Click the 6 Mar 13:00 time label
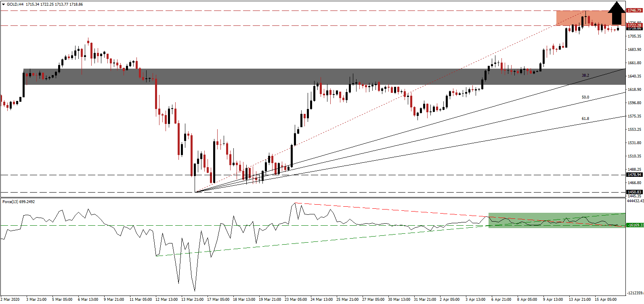Screen dimensions: 644x304 pos(88,300)
